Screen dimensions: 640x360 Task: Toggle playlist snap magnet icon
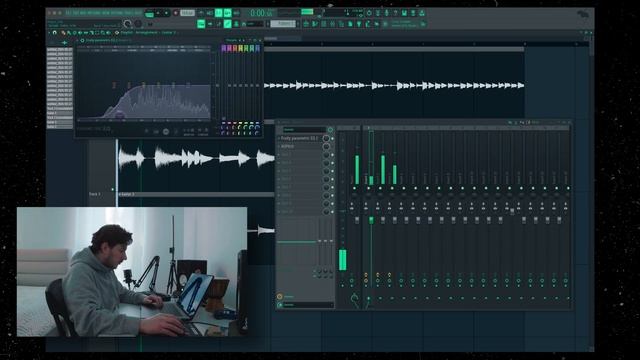click(54, 33)
